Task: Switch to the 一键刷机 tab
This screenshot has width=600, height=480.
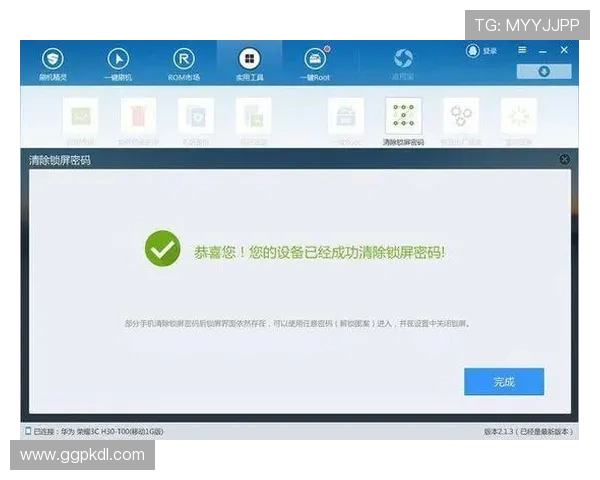Action: 118,64
